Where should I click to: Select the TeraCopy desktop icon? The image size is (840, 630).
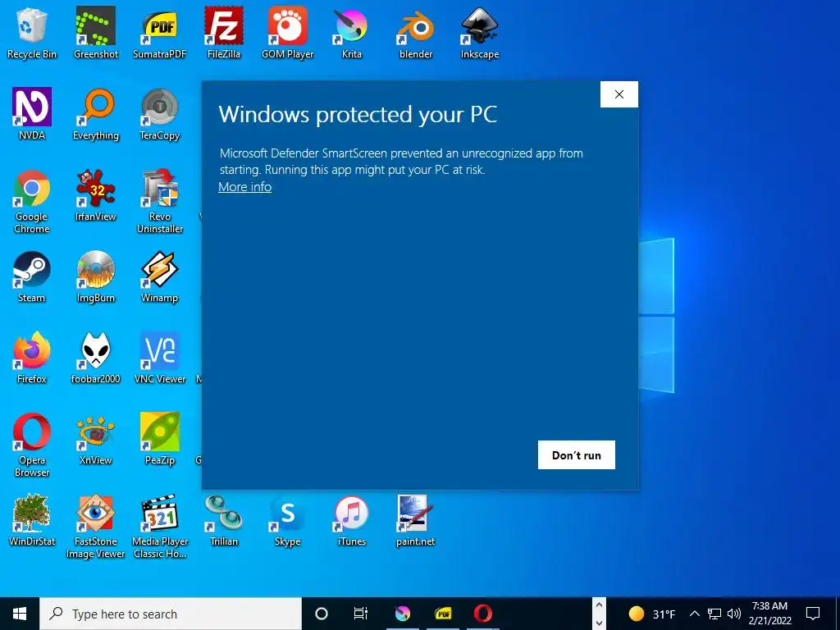point(160,113)
